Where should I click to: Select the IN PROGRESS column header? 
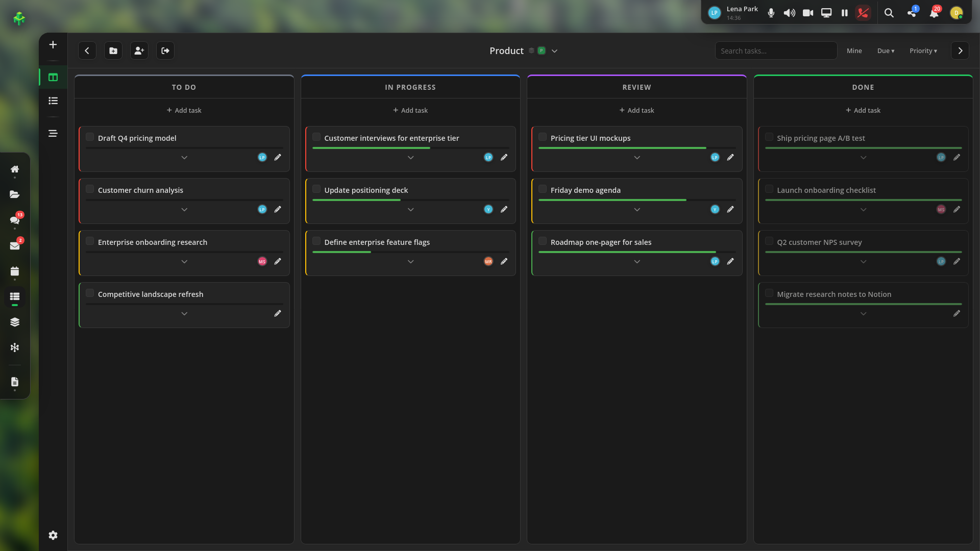[x=410, y=87]
